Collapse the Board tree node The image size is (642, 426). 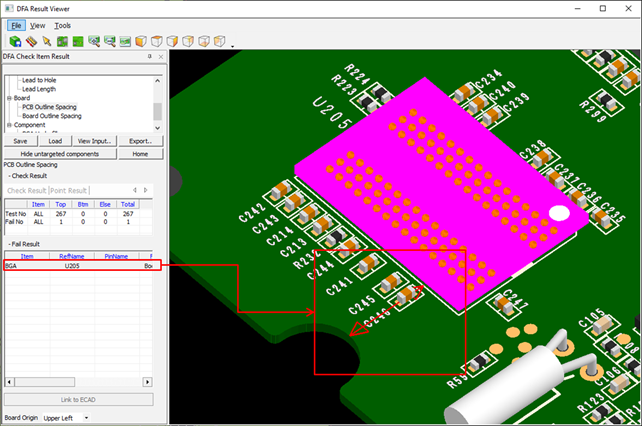8,98
